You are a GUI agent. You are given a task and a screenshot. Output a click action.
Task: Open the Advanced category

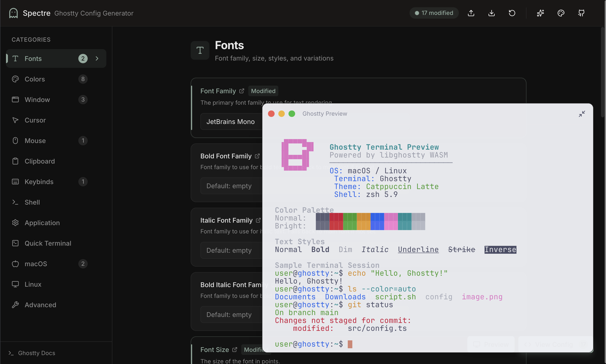[x=56, y=305]
